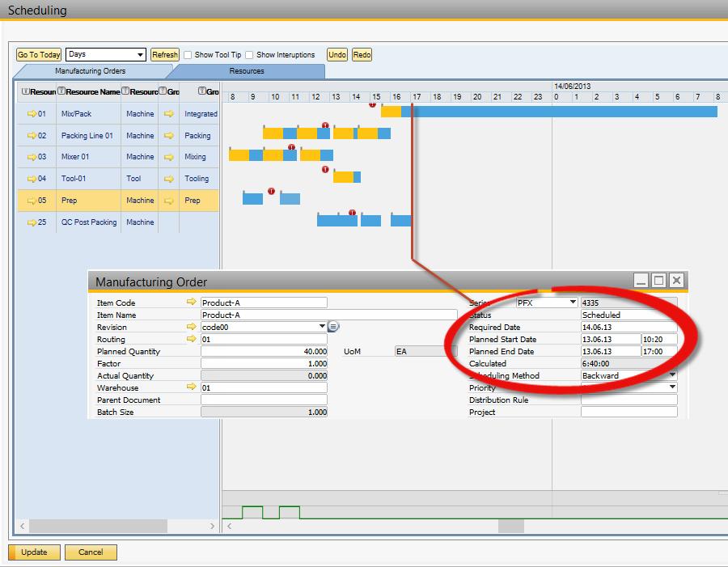Open the group link arrow for Mixing
Screen dimensions: 728x567
coord(169,157)
